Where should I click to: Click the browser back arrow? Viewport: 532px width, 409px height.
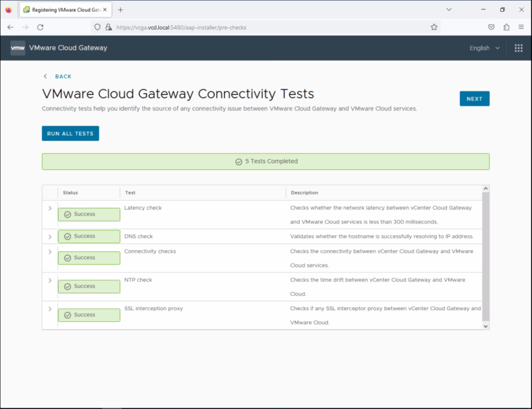pyautogui.click(x=10, y=27)
